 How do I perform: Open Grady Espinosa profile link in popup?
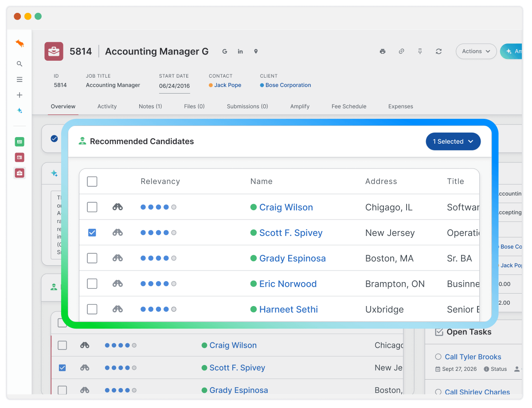293,258
